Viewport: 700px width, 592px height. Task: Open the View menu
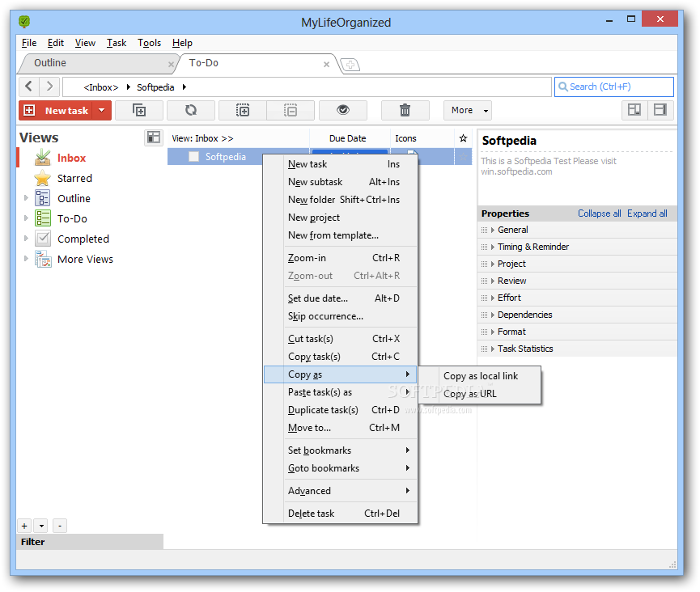pyautogui.click(x=85, y=43)
